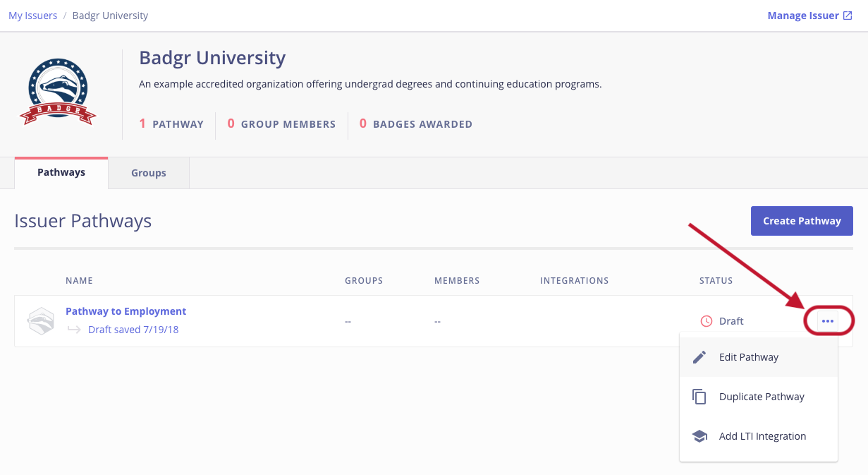The image size is (868, 475).
Task: Open the three-dot menu for Pathway to Employment
Action: click(828, 321)
